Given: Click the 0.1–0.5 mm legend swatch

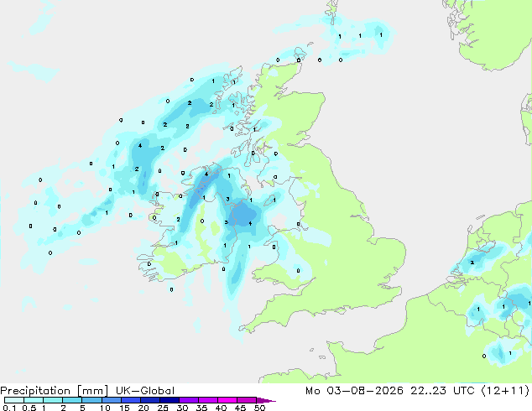Looking at the screenshot, I should tap(14, 400).
